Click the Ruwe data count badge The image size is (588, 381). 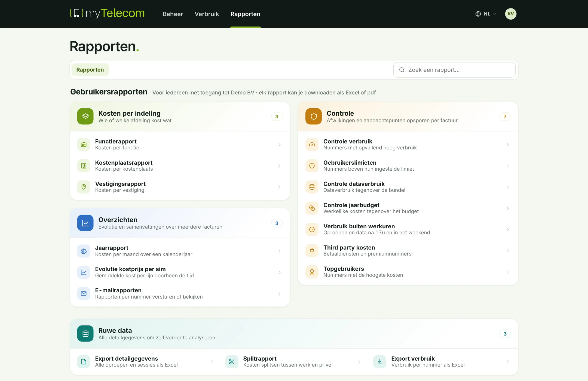click(505, 334)
